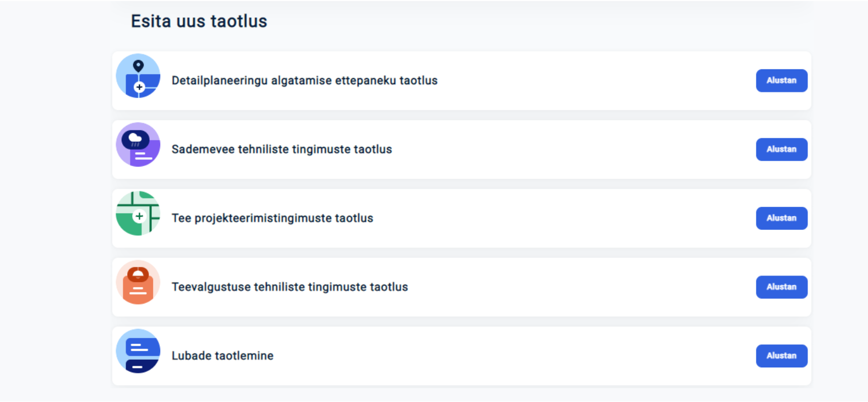Click the blue permits application icon
This screenshot has height=402, width=868.
[138, 351]
